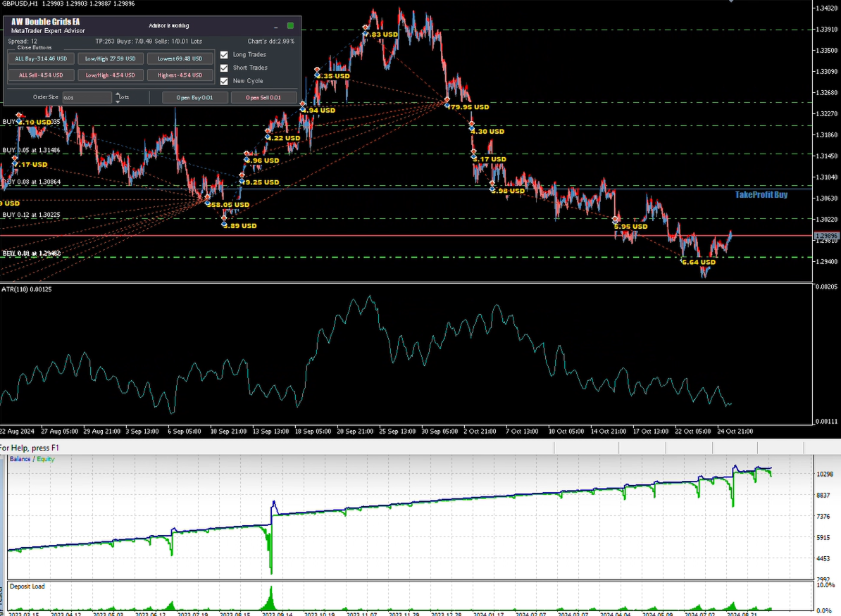Click the 179.95 USD trade marker
841x616 pixels.
(x=468, y=107)
